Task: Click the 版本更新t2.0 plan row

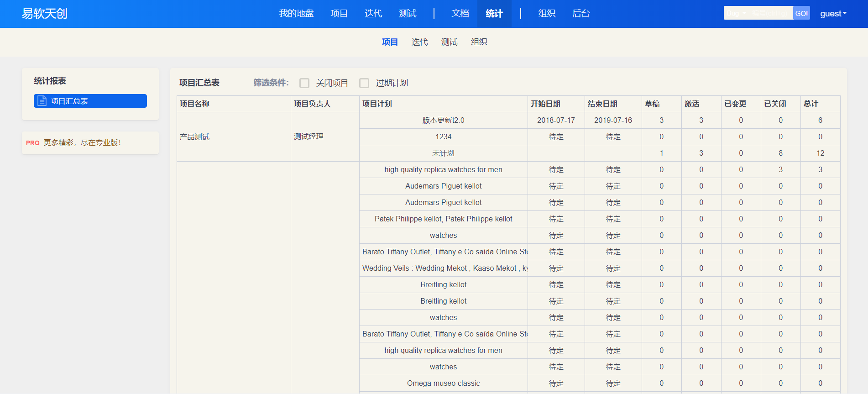Action: (x=443, y=121)
